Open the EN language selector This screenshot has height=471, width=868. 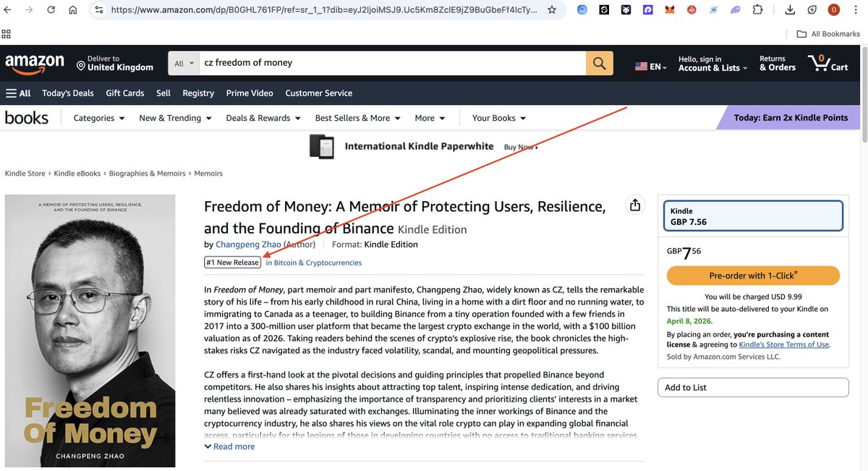[x=650, y=67]
